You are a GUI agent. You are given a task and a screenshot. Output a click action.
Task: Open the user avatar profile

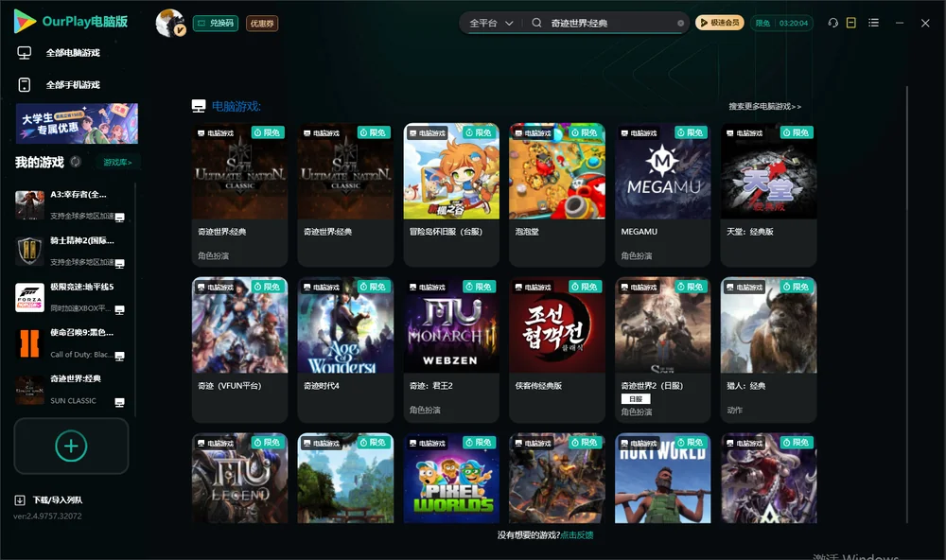[169, 23]
